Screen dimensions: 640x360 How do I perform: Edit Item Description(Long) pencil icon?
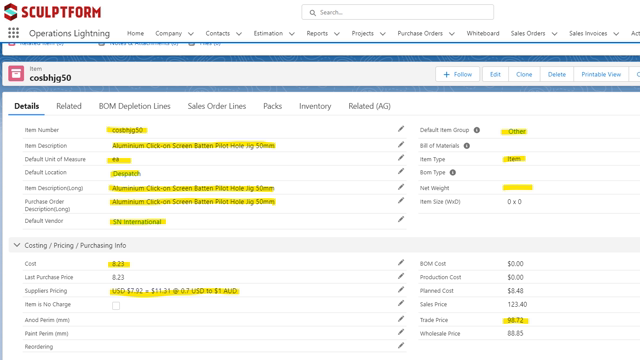pyautogui.click(x=401, y=187)
